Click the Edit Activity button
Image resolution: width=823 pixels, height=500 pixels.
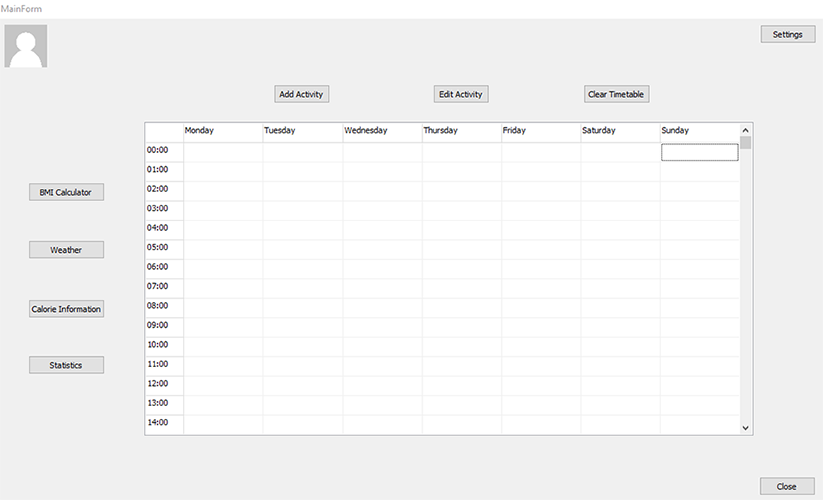click(x=461, y=94)
